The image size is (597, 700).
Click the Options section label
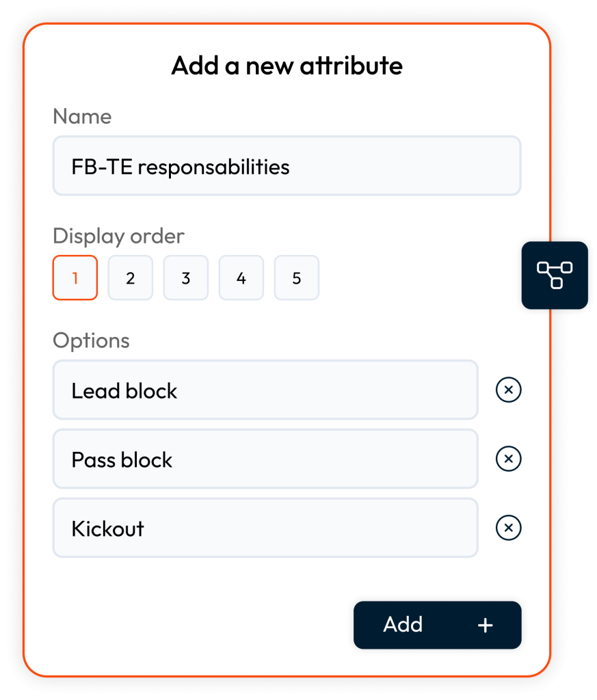point(91,340)
